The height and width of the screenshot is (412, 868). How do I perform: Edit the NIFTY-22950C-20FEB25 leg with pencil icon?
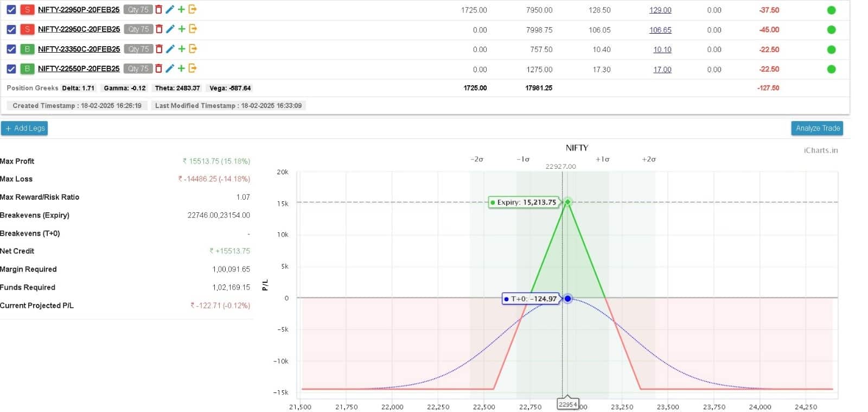click(x=170, y=29)
